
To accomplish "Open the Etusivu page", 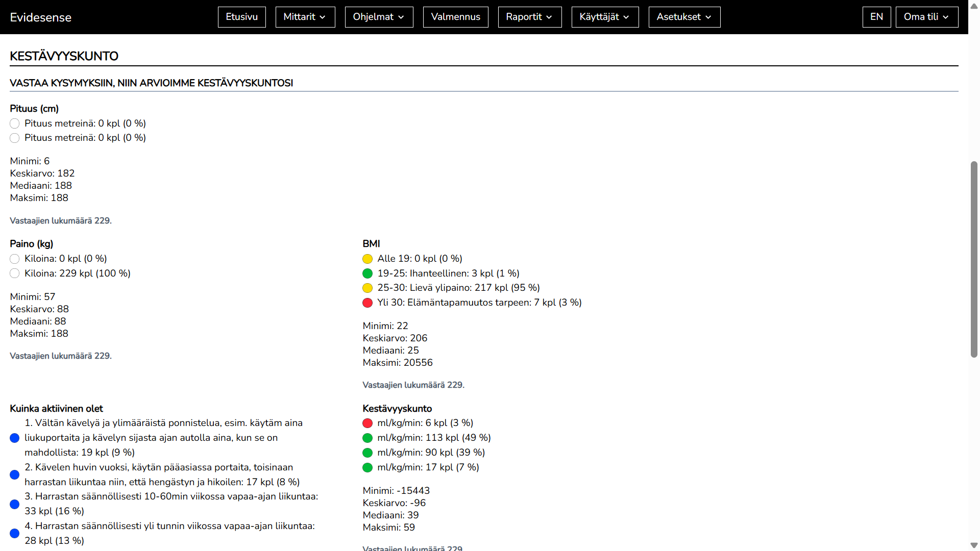I will pyautogui.click(x=241, y=17).
